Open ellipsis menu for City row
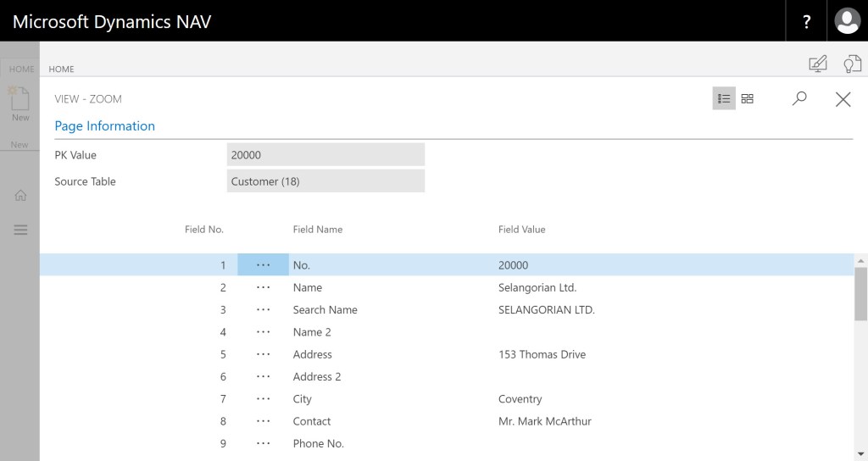The height and width of the screenshot is (461, 868). coord(263,399)
